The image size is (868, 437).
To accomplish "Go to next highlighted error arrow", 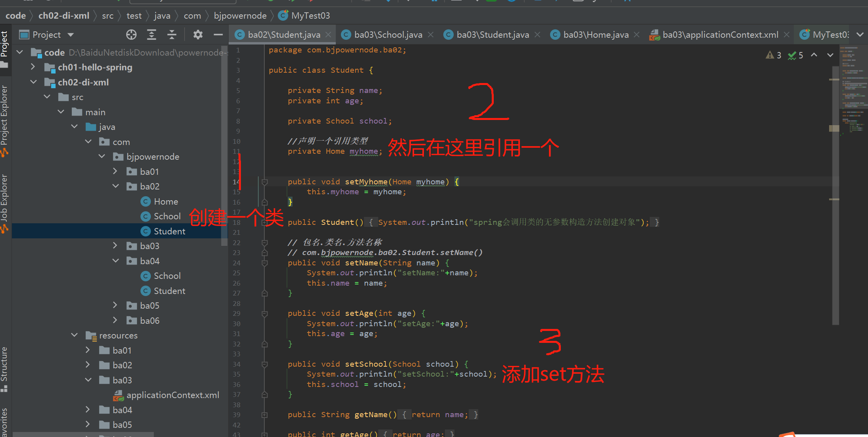I will (830, 55).
